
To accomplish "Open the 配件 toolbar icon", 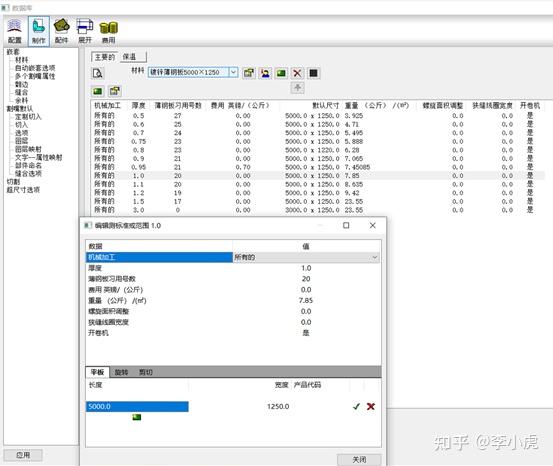I will pos(61,31).
